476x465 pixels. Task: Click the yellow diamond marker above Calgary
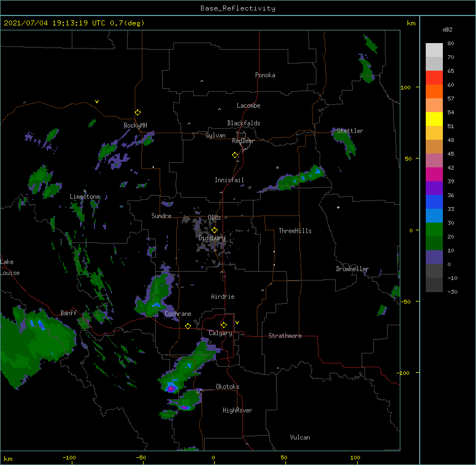click(224, 325)
